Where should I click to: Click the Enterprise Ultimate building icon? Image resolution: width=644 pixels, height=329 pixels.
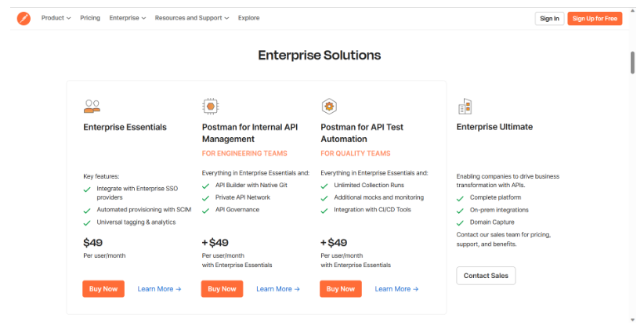[x=465, y=107]
